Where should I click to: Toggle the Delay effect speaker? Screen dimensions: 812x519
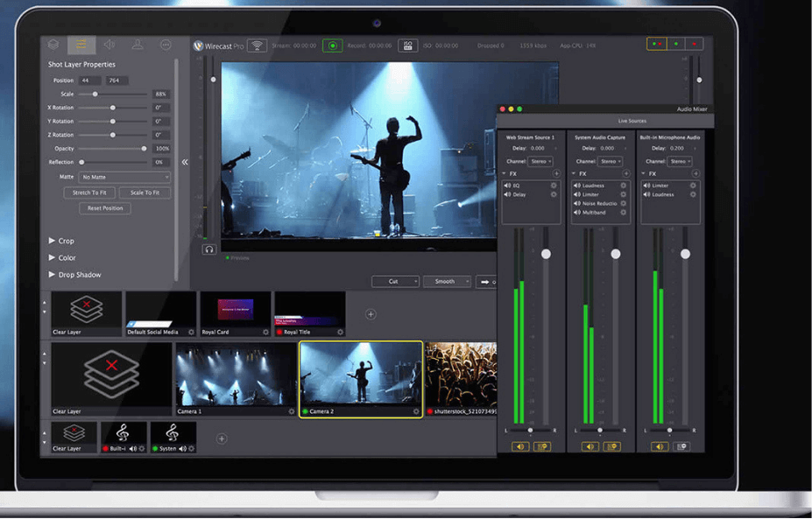coord(507,194)
